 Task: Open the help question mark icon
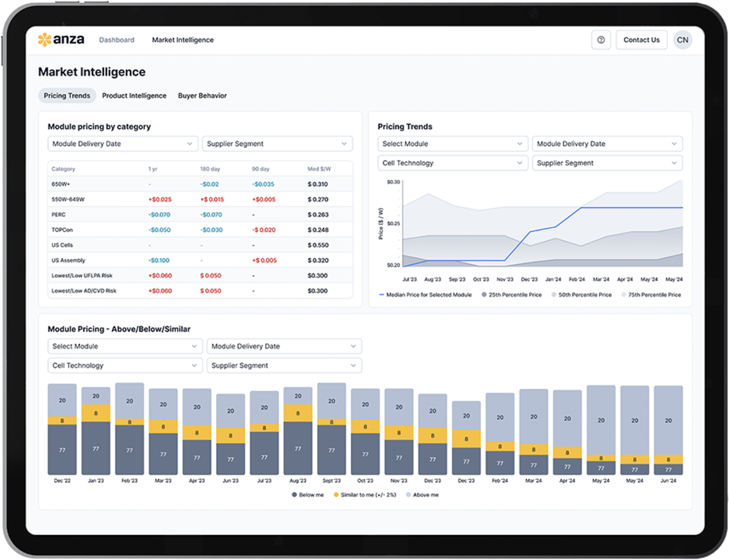[601, 40]
